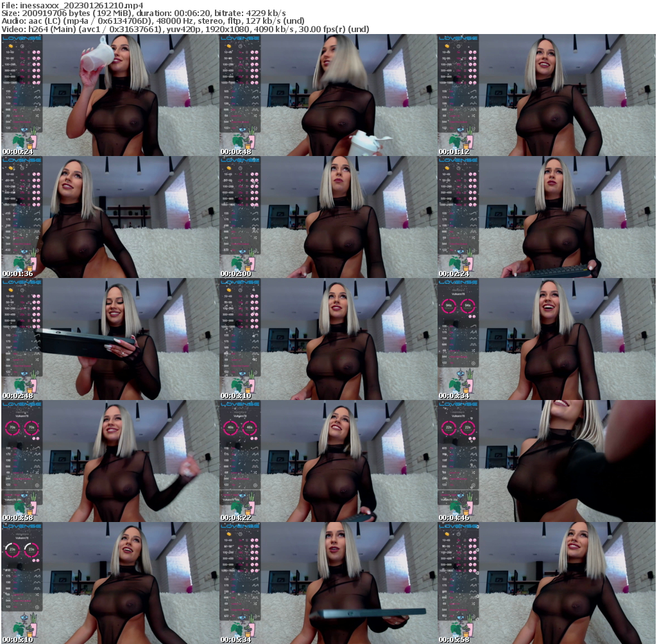Click the left 94s pink timer ring
657x644 pixels.
tap(448, 306)
